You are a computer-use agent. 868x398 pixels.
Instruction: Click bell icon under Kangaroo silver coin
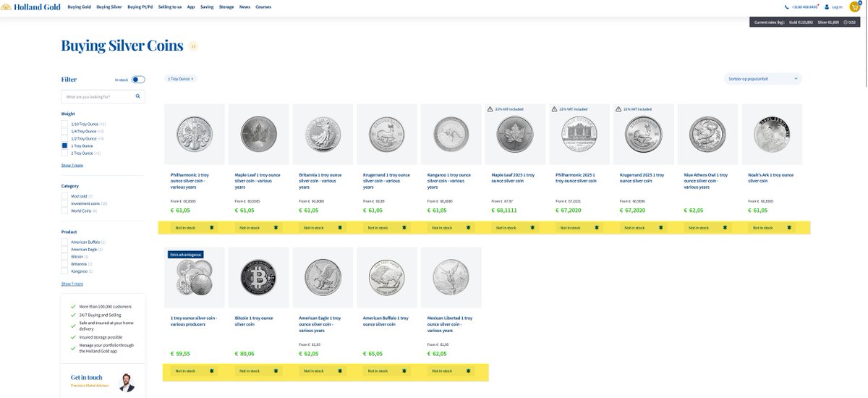click(x=468, y=227)
